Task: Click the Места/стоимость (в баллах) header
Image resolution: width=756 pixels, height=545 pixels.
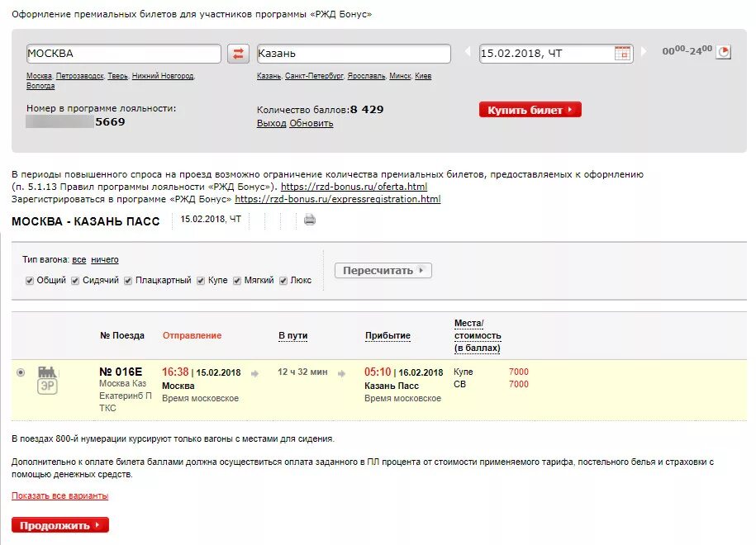Action: click(x=478, y=335)
